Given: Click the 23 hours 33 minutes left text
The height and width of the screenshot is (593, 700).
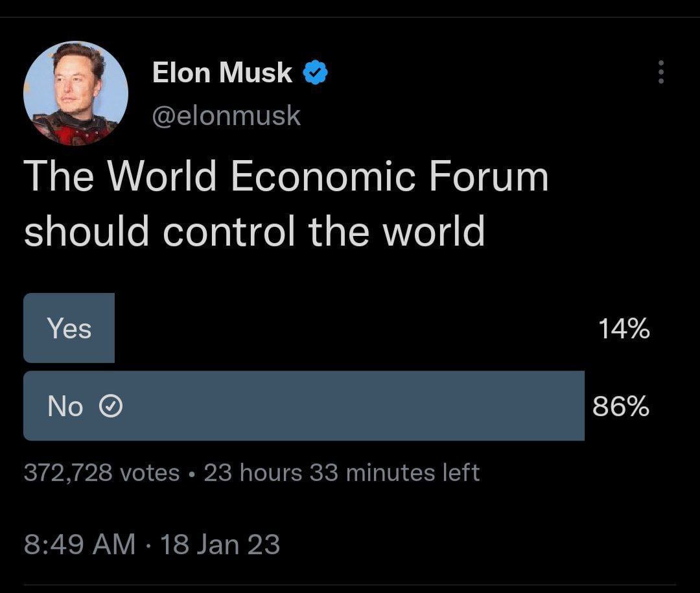Looking at the screenshot, I should pyautogui.click(x=342, y=472).
